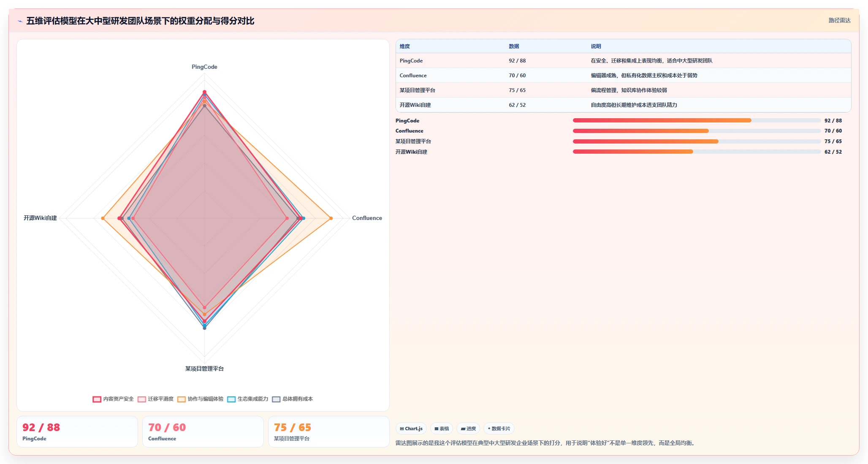Viewport: 868px width, 464px height.
Task: Click the Chart.js tag chip
Action: click(411, 429)
